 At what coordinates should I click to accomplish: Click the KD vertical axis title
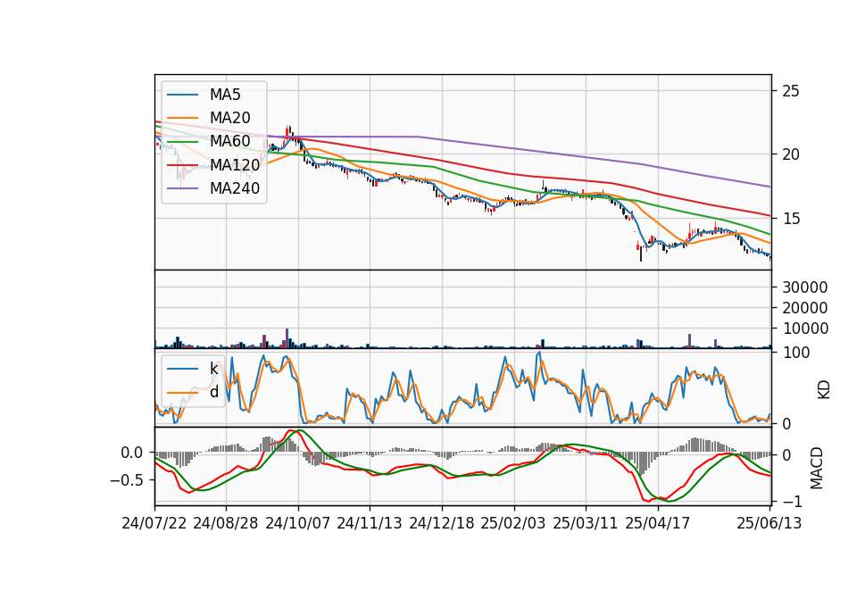tap(824, 390)
